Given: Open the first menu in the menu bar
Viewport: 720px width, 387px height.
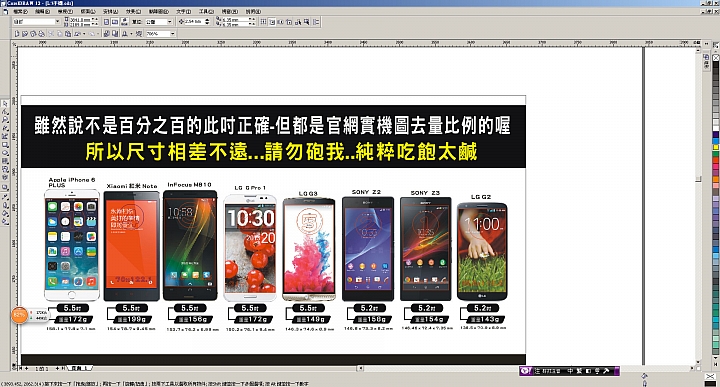Looking at the screenshot, I should pyautogui.click(x=20, y=11).
